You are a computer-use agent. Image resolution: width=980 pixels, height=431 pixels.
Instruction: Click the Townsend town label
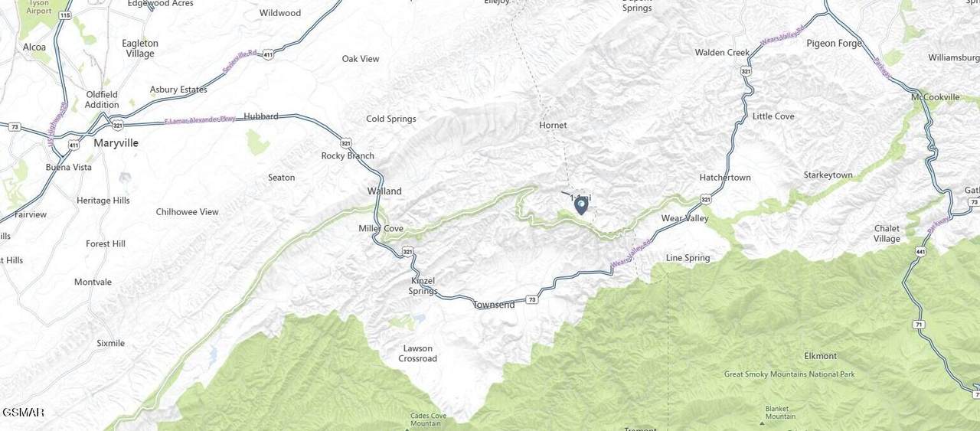pyautogui.click(x=494, y=305)
